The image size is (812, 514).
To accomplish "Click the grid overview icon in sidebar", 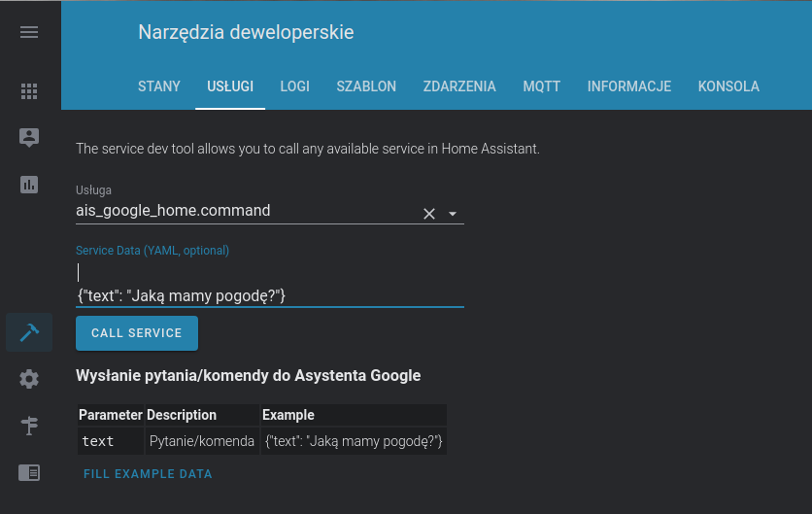I will [29, 91].
